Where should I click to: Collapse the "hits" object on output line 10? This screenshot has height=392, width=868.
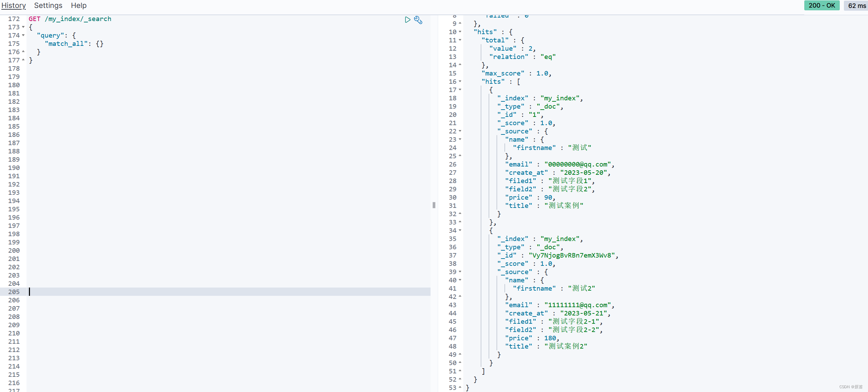pyautogui.click(x=460, y=32)
